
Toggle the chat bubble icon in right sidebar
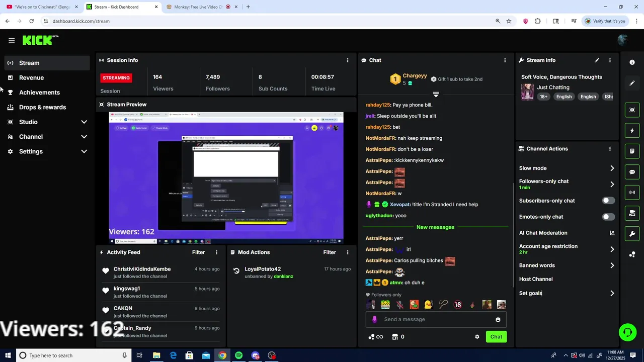coord(632,172)
